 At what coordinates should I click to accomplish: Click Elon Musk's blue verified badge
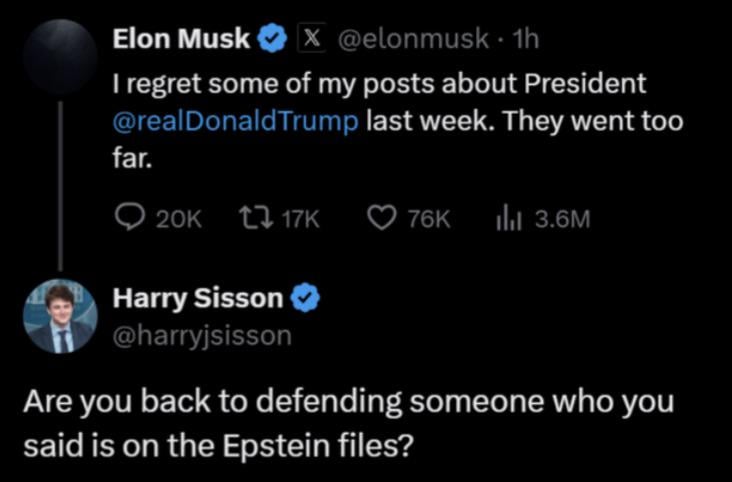tap(270, 40)
